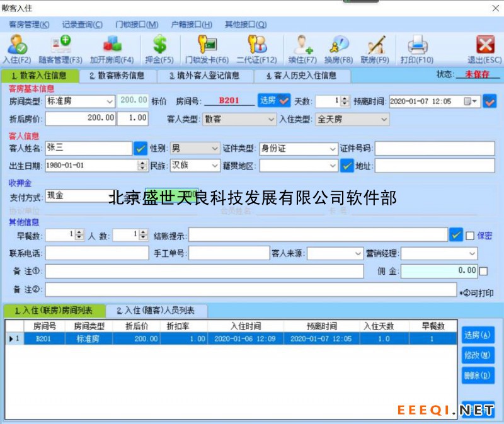The width and height of the screenshot is (504, 424).
Task: Tick the checkbox beside 佣金 amount field
Action: coord(483,271)
